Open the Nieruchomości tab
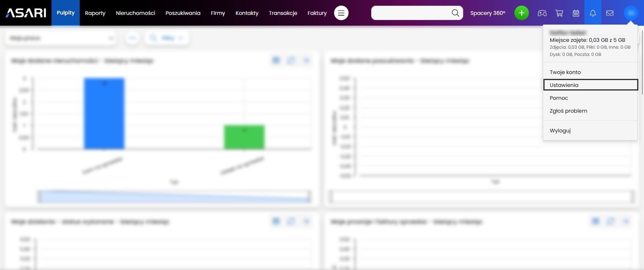 135,13
